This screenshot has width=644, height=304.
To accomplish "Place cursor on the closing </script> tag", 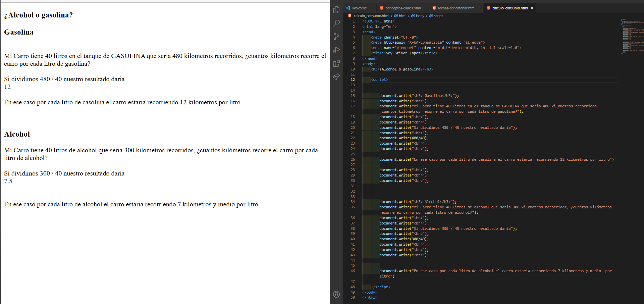I will pyautogui.click(x=380, y=287).
